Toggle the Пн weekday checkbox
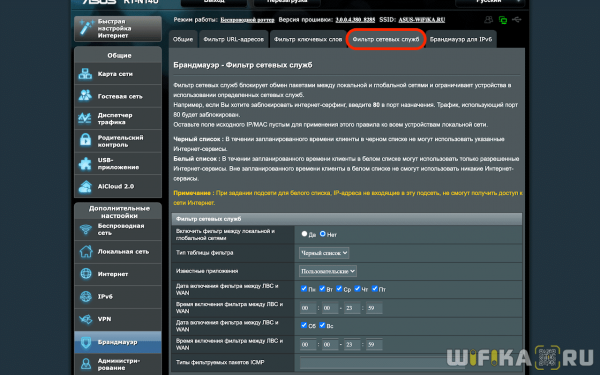600x375 pixels. point(304,289)
